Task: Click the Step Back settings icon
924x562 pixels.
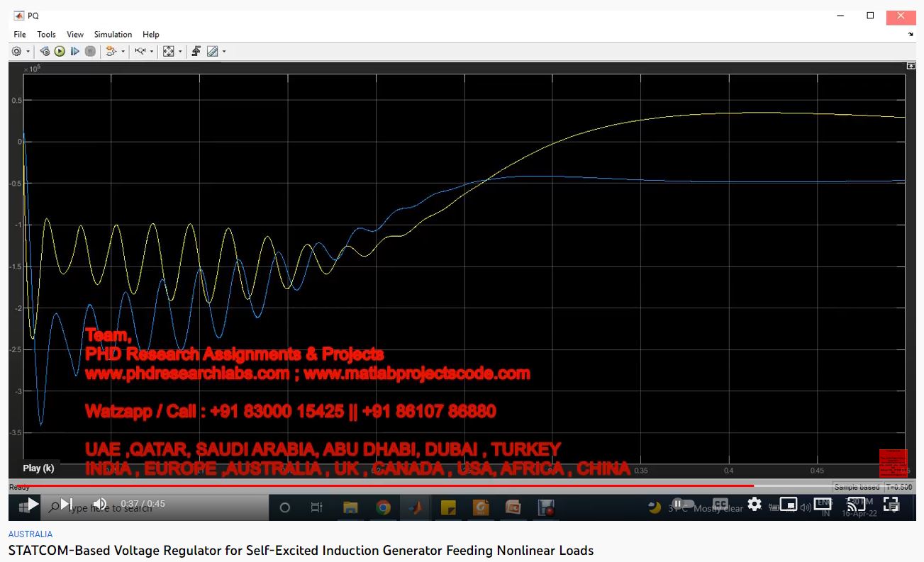Action: [45, 52]
